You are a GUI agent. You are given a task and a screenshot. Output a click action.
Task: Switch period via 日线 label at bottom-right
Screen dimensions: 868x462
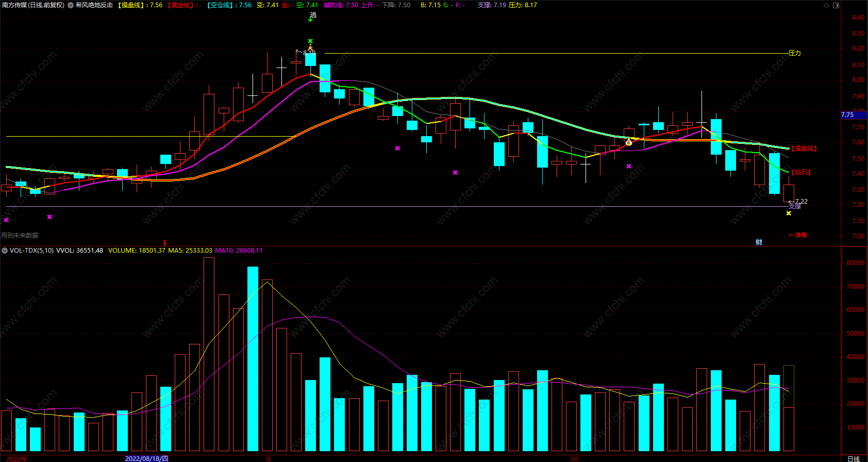(854, 458)
